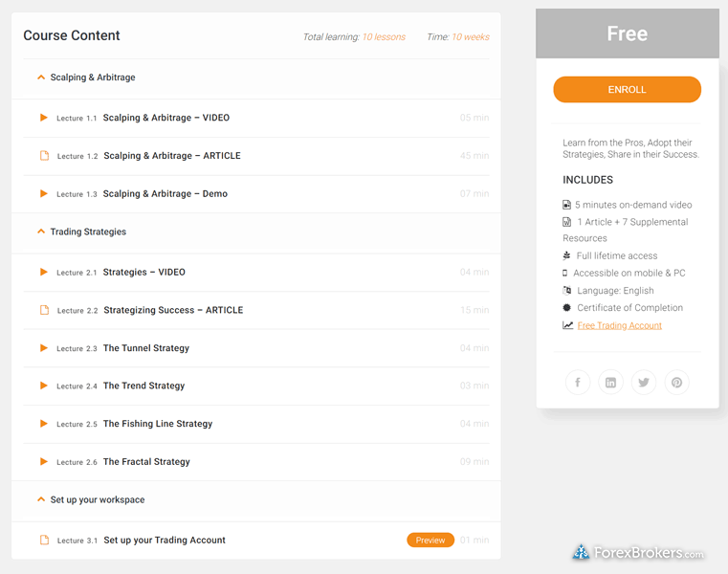Click the Facebook share icon
Image resolution: width=728 pixels, height=574 pixels.
578,383
